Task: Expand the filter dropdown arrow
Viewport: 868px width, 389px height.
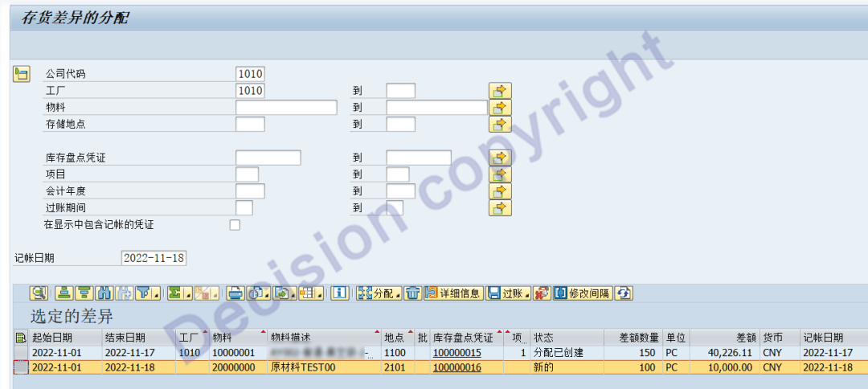Action: pos(157,294)
